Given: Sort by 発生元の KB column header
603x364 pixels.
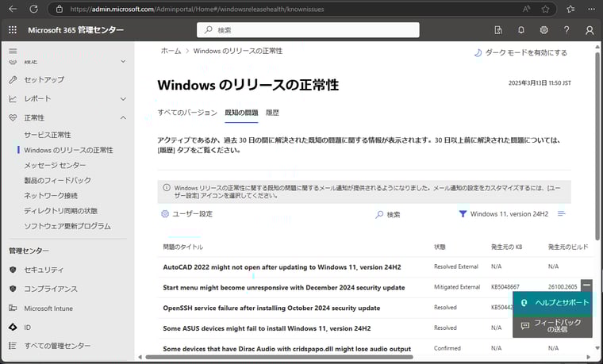Looking at the screenshot, I should (x=506, y=247).
